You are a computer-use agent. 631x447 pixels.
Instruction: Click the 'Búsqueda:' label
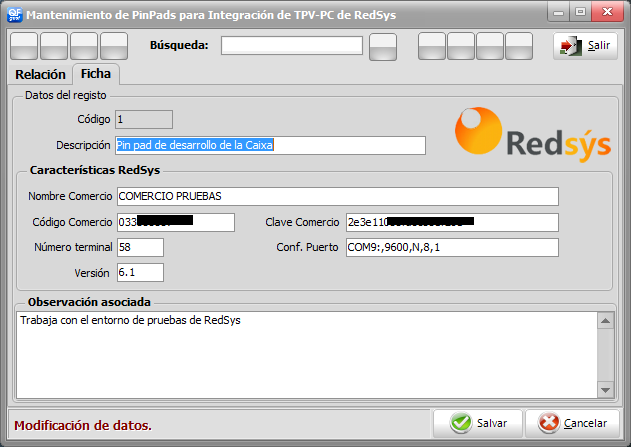pos(179,45)
